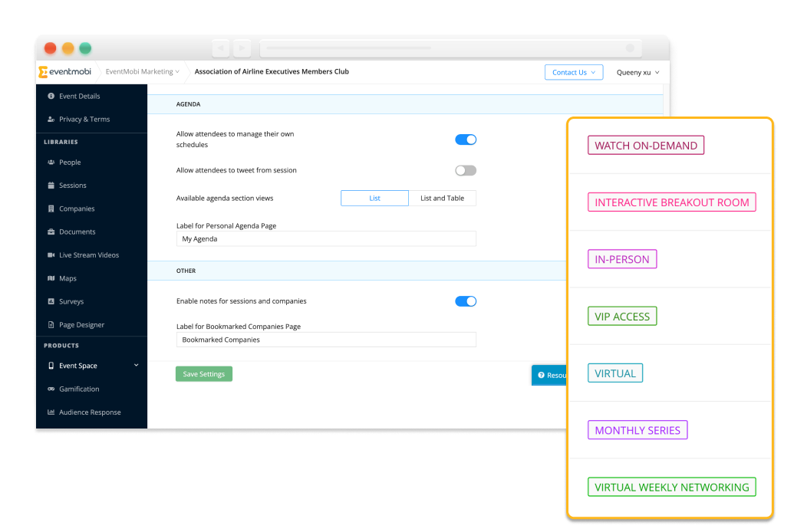The width and height of the screenshot is (794, 532).
Task: Enable tweeting from sessions
Action: click(465, 170)
